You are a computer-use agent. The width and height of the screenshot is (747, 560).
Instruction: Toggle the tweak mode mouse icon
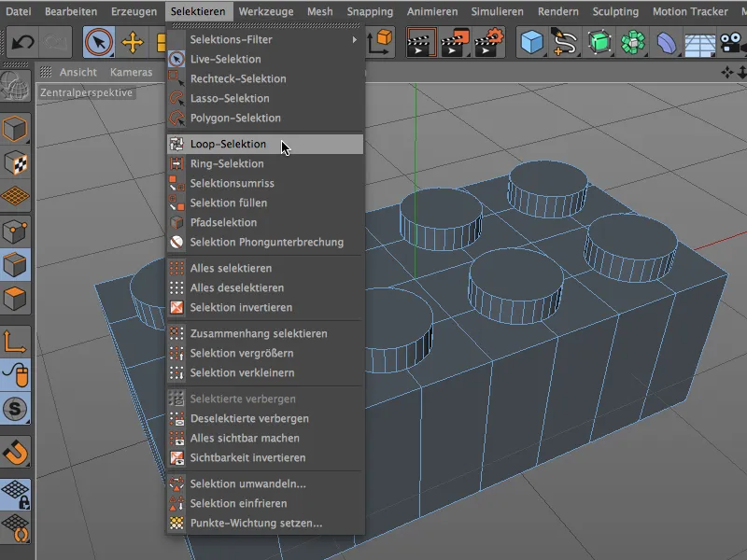point(15,375)
